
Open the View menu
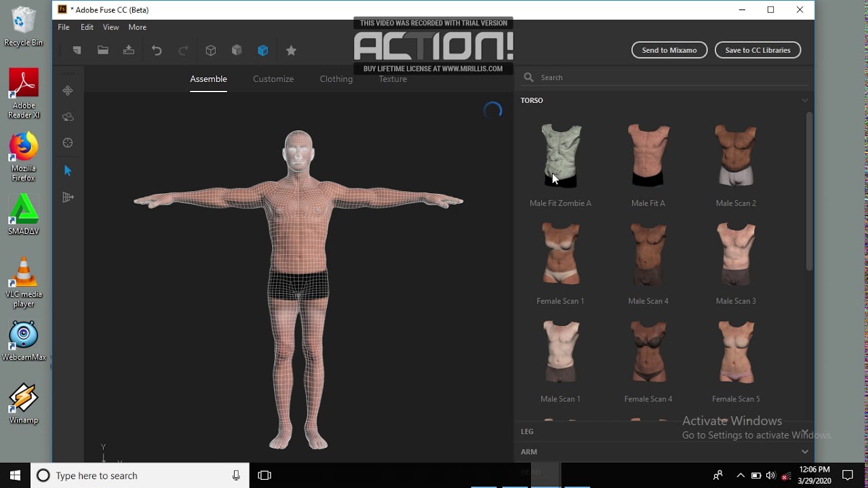click(x=111, y=27)
